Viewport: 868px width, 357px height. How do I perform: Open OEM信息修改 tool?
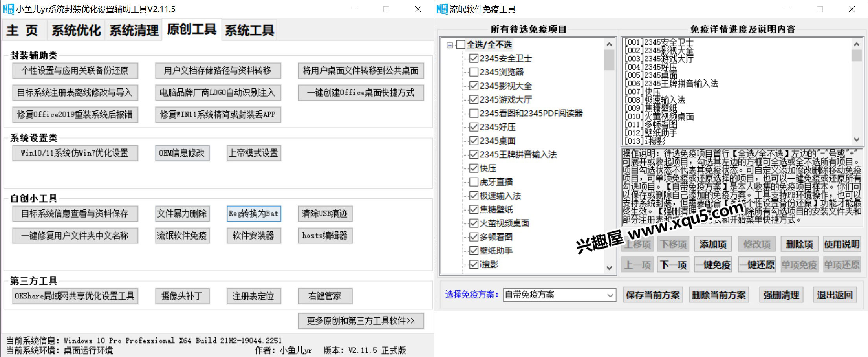coord(182,153)
